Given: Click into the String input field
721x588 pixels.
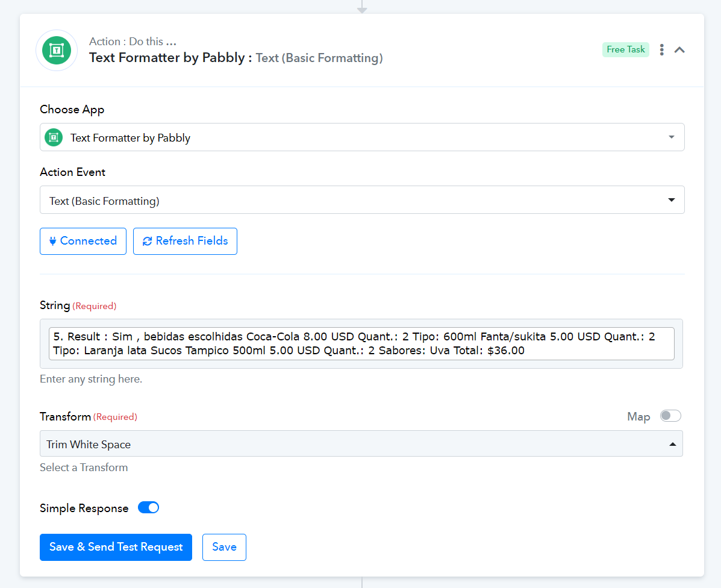Looking at the screenshot, I should tap(361, 343).
